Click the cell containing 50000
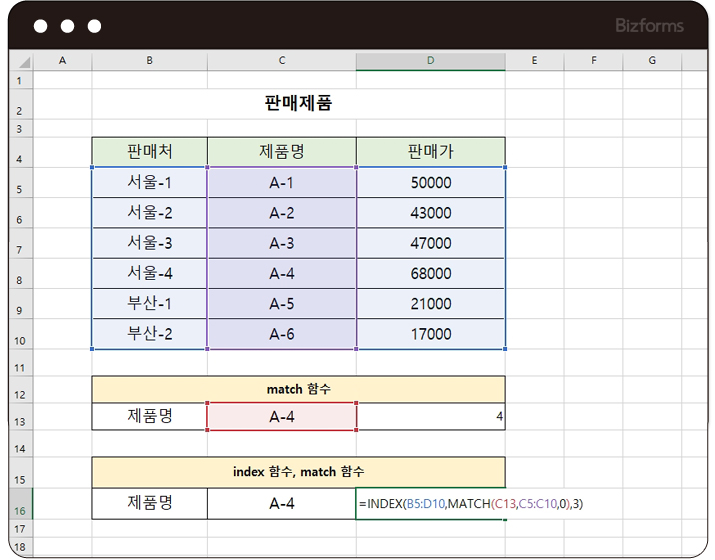The image size is (715, 560). pos(430,183)
